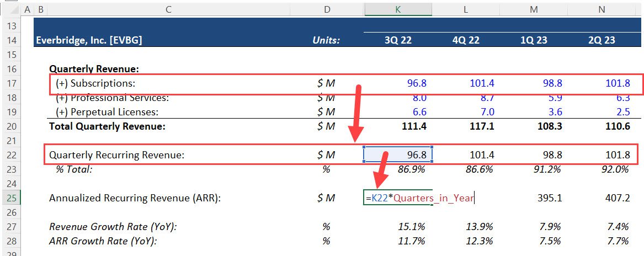Select row 22 header
644x256 pixels.
coord(10,155)
